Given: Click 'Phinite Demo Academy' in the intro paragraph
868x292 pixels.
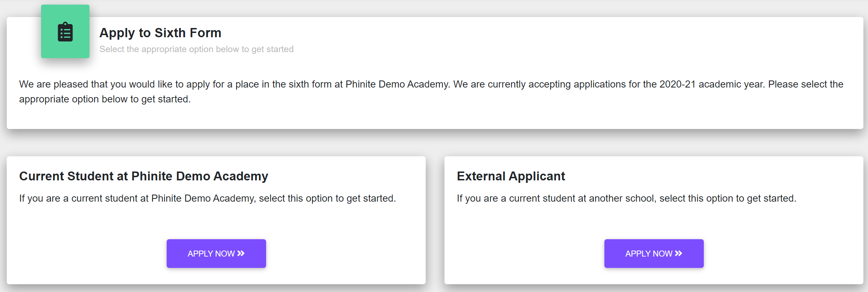Looking at the screenshot, I should pyautogui.click(x=397, y=84).
